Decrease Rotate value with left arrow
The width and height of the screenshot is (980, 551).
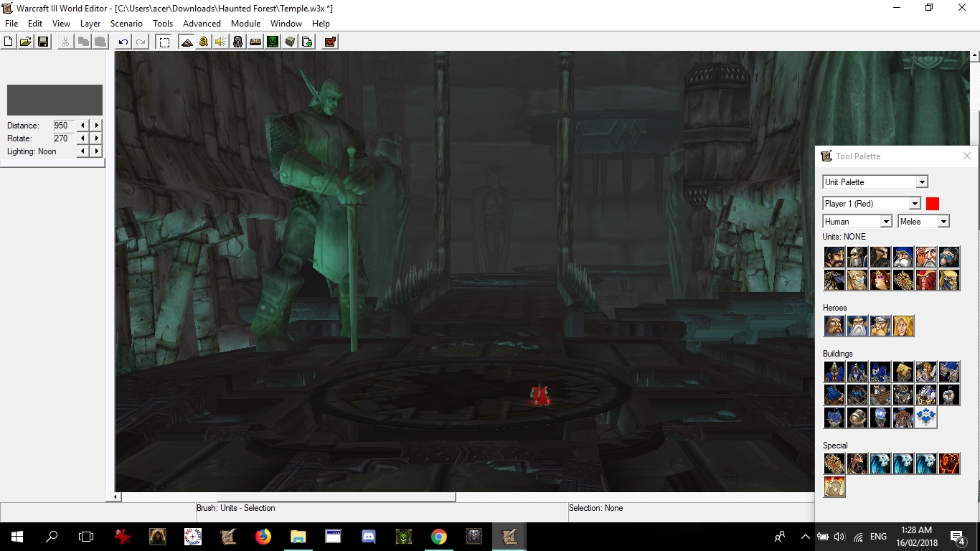[83, 138]
